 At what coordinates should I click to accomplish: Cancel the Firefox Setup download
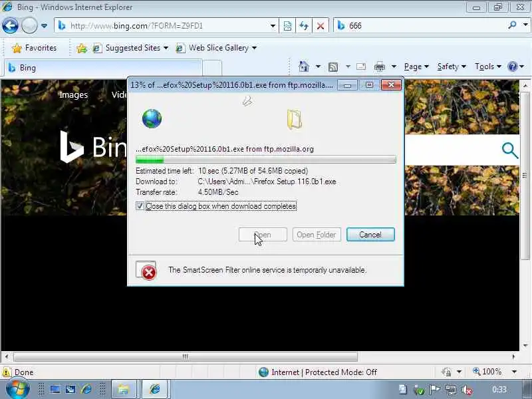pos(370,235)
